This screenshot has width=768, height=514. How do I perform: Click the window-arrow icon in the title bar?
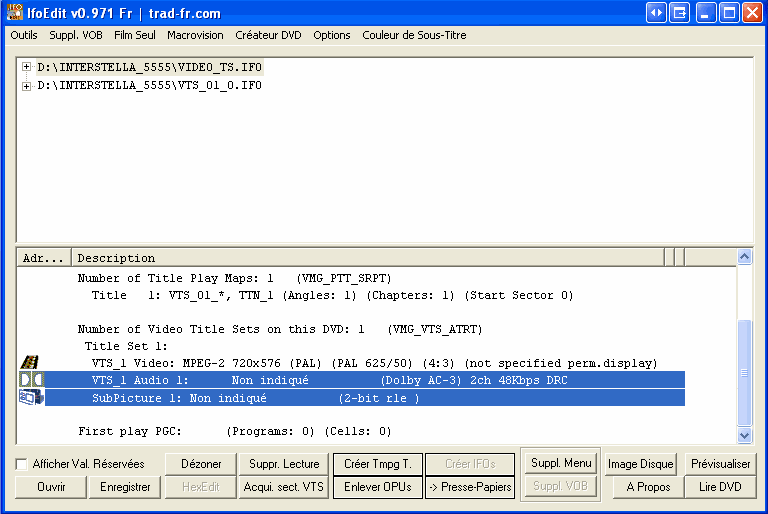point(680,13)
